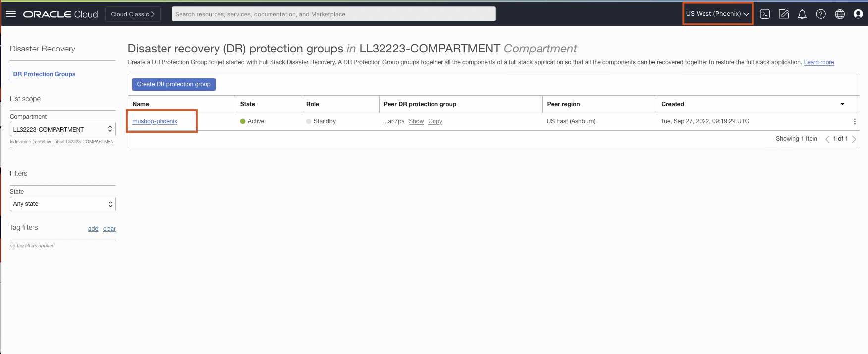Image resolution: width=868 pixels, height=354 pixels.
Task: Expand the US West (Phoenix) region selector
Action: (x=717, y=14)
